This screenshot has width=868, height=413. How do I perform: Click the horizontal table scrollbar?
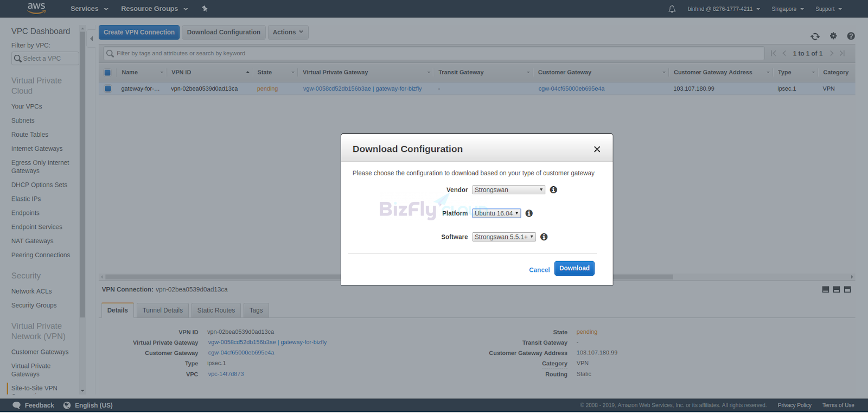pos(389,277)
